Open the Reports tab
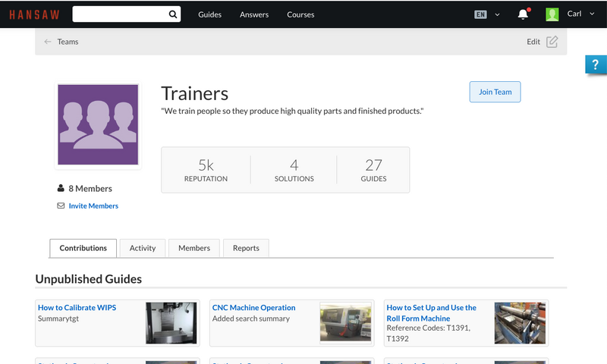607x364 pixels. coord(246,248)
